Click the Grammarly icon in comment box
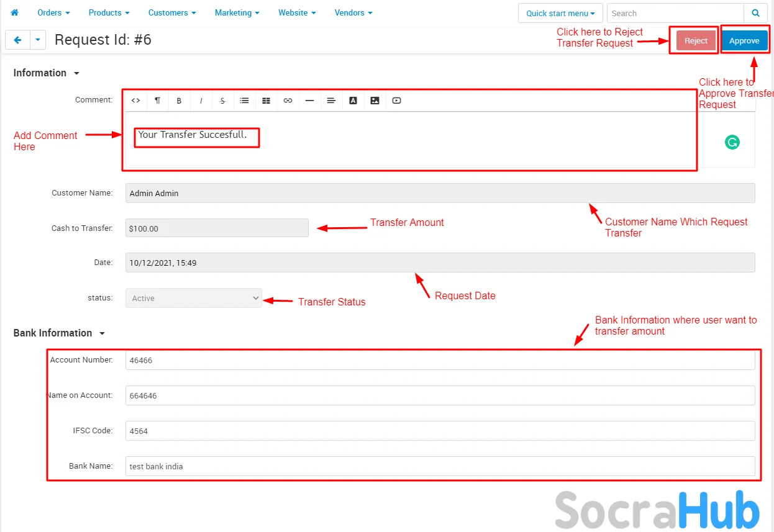 (732, 143)
